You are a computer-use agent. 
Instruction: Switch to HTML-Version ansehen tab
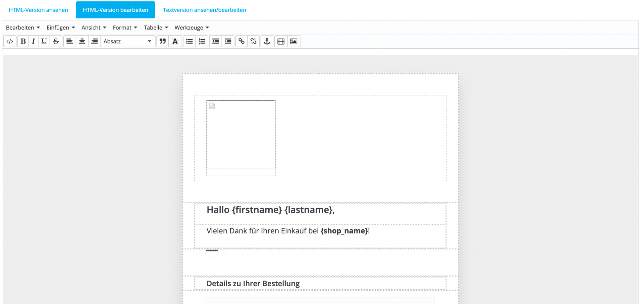click(38, 10)
